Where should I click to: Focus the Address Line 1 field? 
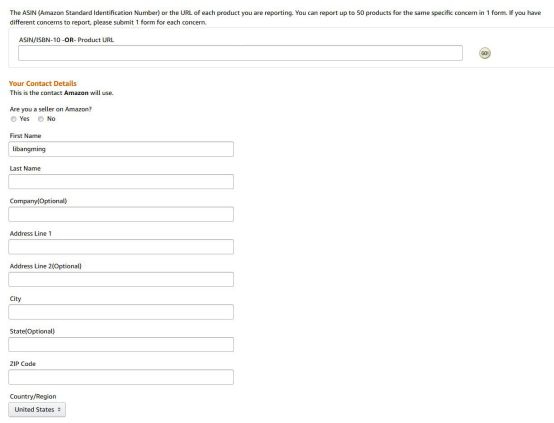tap(121, 247)
